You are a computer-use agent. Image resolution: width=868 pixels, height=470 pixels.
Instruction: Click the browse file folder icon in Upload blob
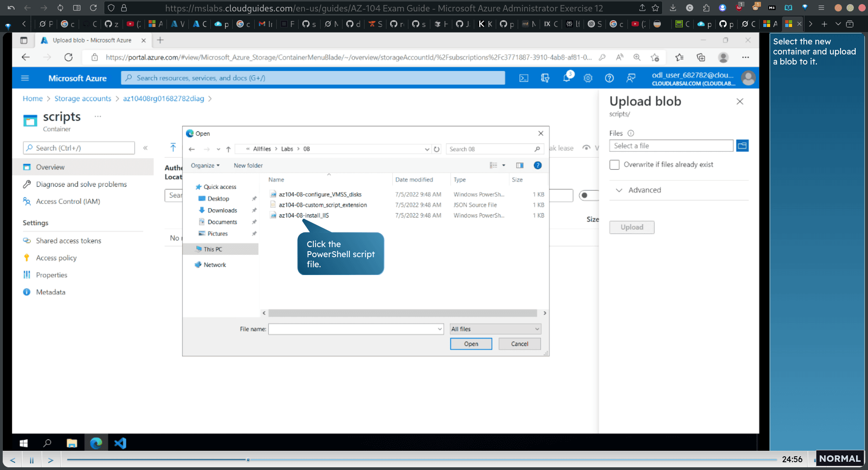(742, 146)
